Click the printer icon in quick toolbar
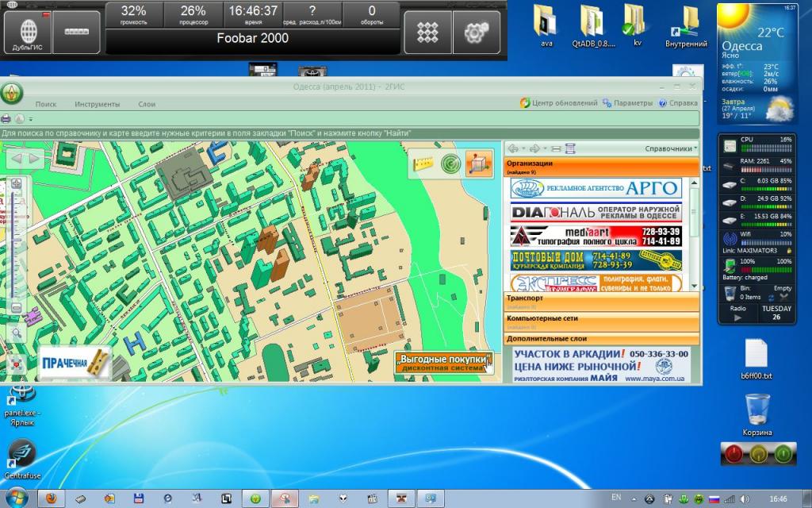Screen dimensions: 812x508 [x=6, y=119]
